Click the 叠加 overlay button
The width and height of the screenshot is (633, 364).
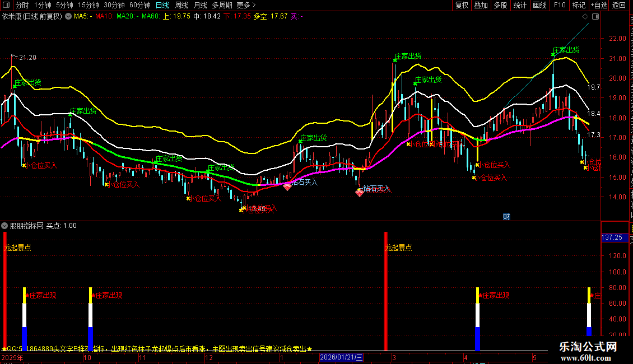481,5
